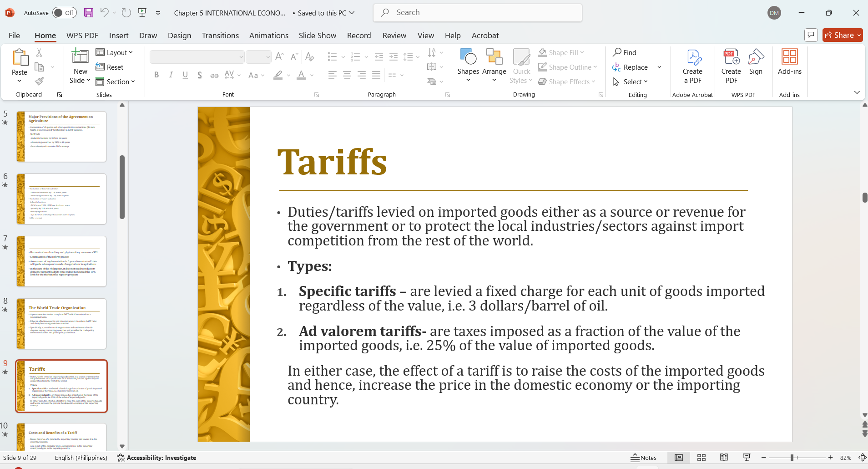This screenshot has height=469, width=868.
Task: Decrease list indent level icon
Action: tap(379, 56)
